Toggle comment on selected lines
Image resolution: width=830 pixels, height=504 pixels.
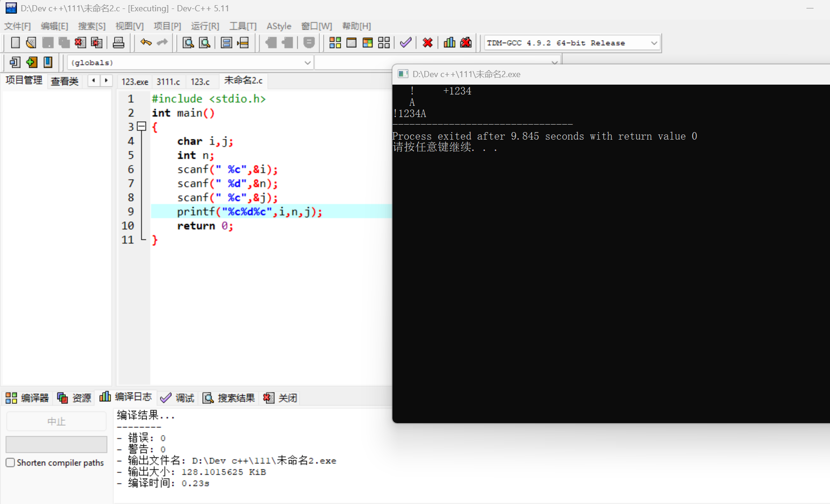(309, 43)
